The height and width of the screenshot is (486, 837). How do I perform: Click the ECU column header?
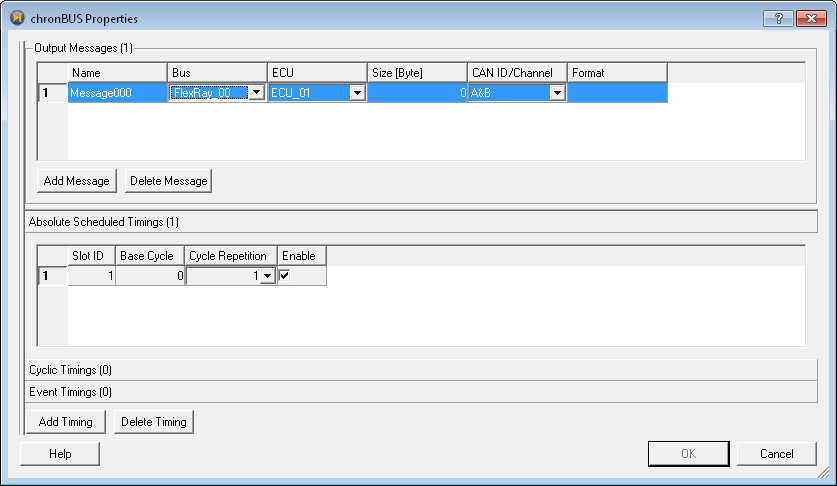coord(317,73)
